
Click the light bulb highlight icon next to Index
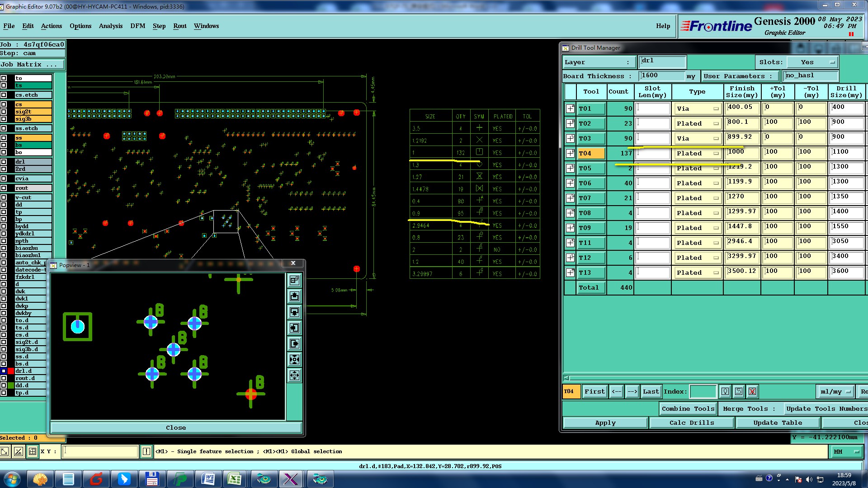coord(725,392)
